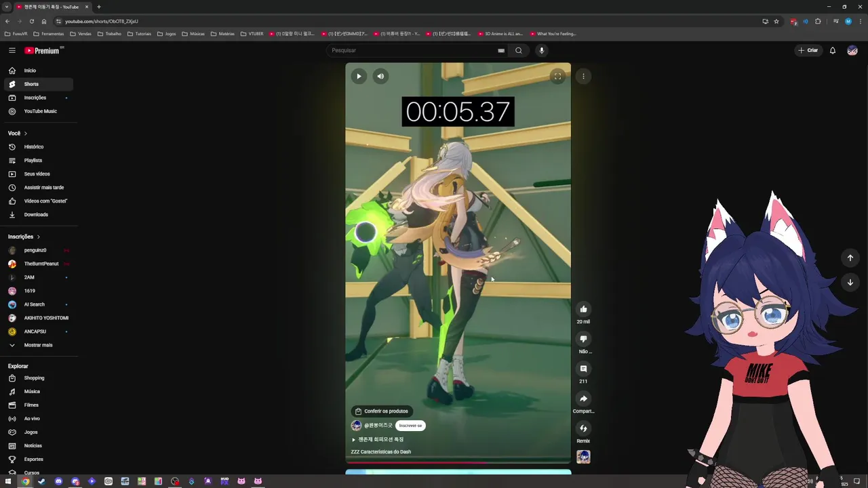Share this Short
The width and height of the screenshot is (868, 488).
click(583, 399)
